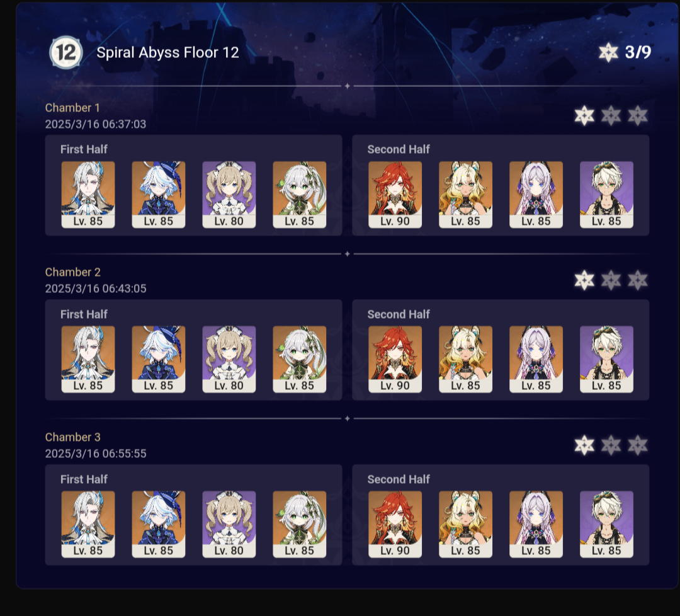Click Mavuika Lv. 90 portrait in Chamber 3

click(395, 524)
